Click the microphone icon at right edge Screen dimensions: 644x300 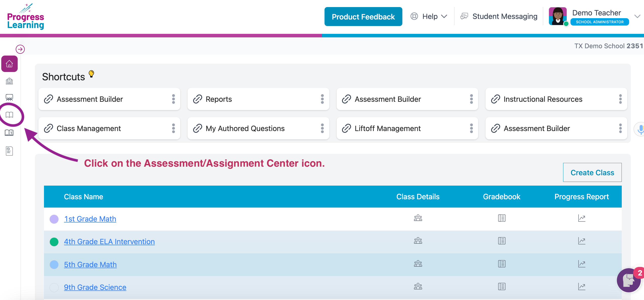640,129
